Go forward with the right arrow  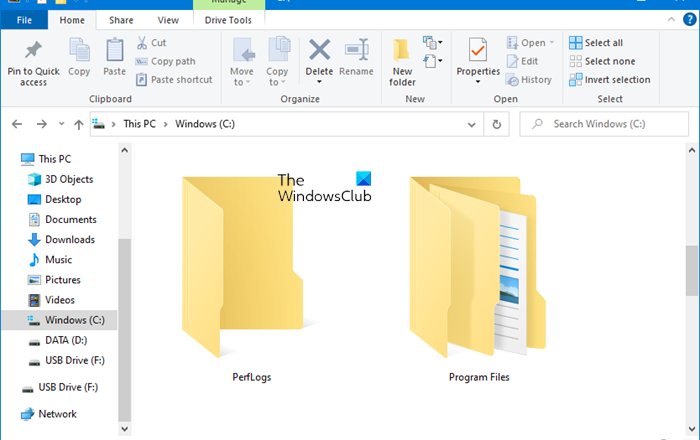[x=42, y=124]
